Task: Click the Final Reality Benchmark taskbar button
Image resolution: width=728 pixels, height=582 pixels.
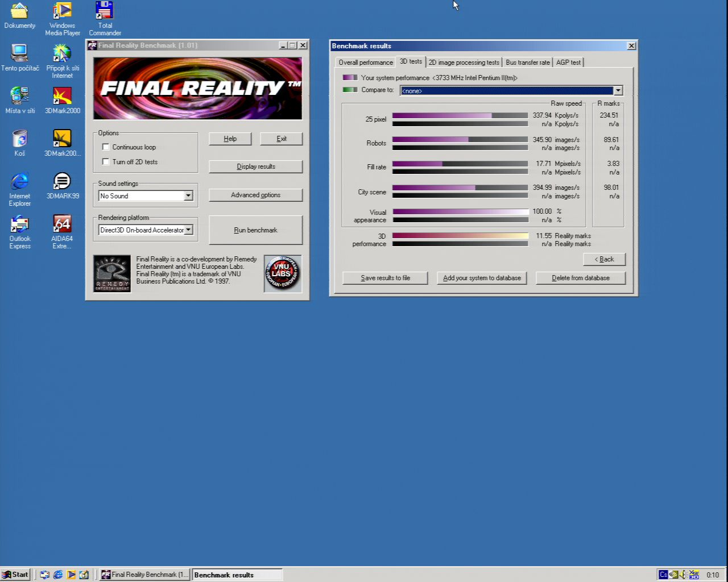Action: 145,575
